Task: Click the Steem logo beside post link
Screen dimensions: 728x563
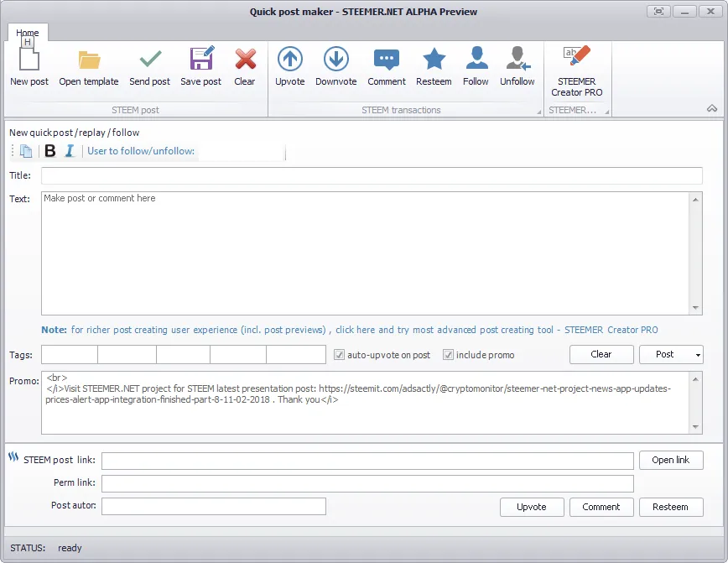Action: pyautogui.click(x=13, y=457)
